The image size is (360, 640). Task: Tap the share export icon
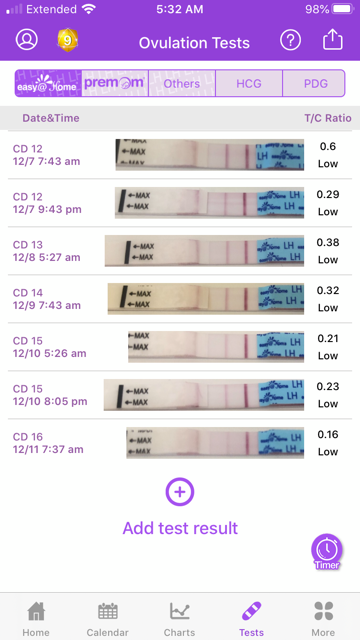(333, 40)
